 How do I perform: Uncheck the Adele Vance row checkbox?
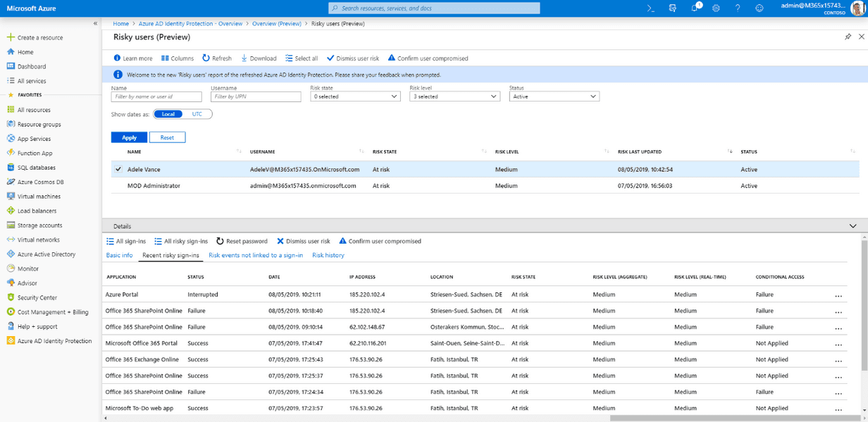tap(118, 170)
